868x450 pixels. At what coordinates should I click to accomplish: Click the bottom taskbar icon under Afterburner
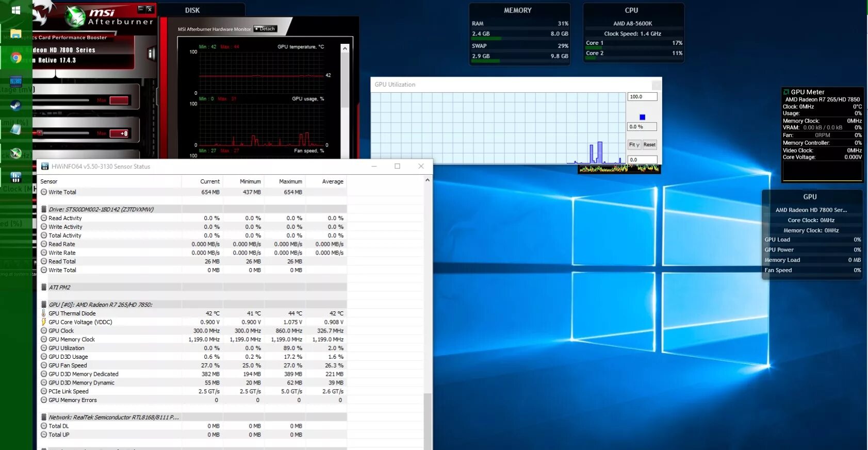click(16, 177)
